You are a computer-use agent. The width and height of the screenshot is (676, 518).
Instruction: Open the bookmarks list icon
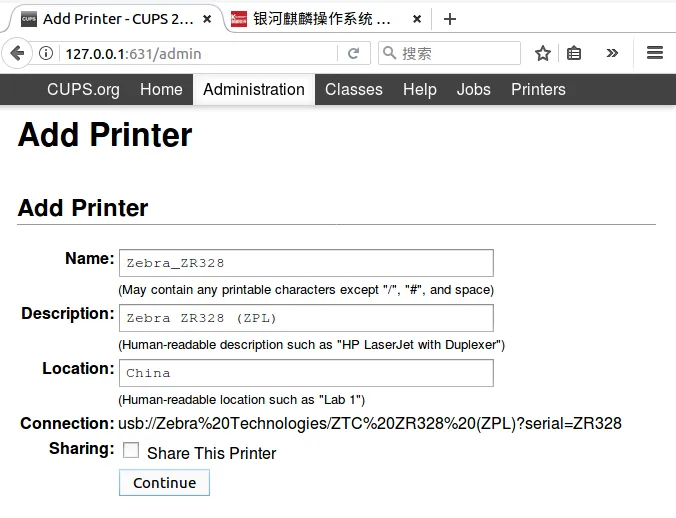click(574, 53)
